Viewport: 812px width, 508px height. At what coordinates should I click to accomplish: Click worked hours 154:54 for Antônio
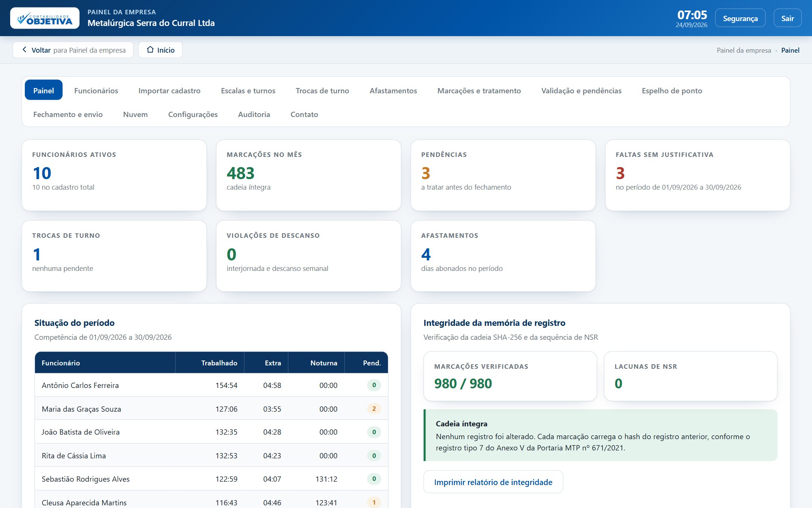[226, 385]
